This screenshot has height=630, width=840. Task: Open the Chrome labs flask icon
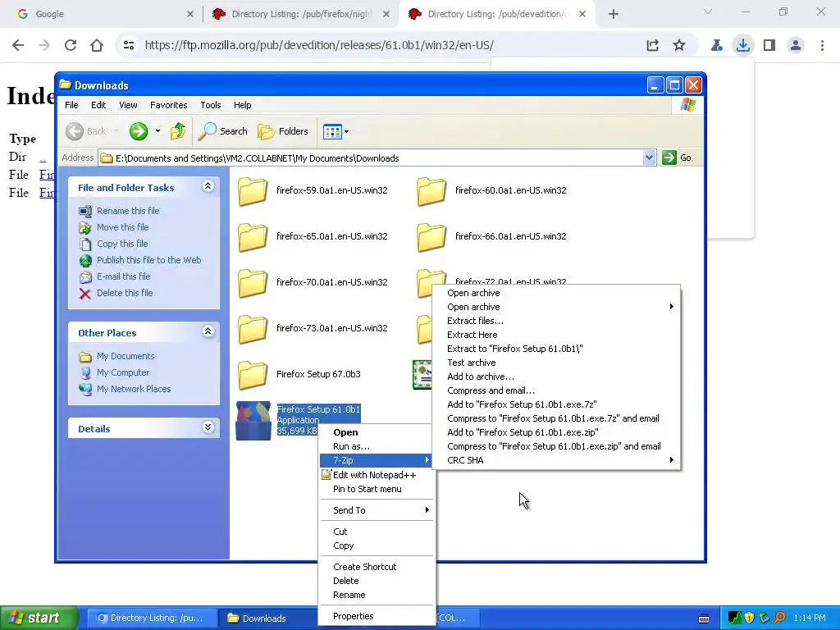pyautogui.click(x=716, y=45)
